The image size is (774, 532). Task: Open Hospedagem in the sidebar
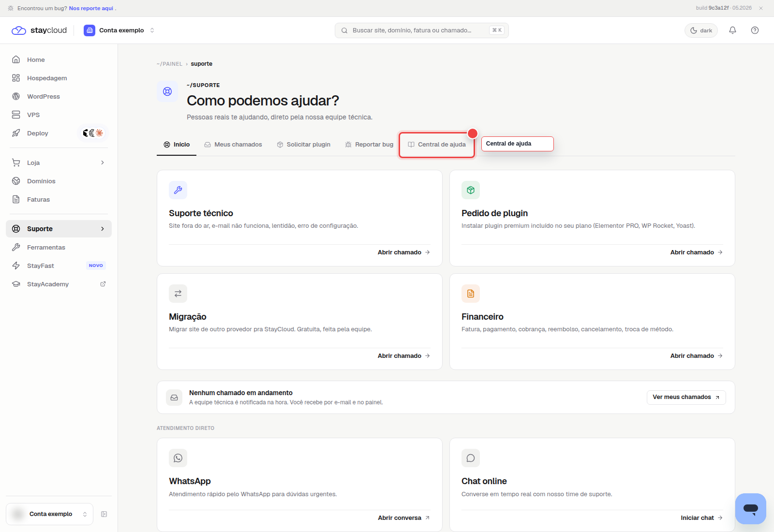click(x=59, y=78)
